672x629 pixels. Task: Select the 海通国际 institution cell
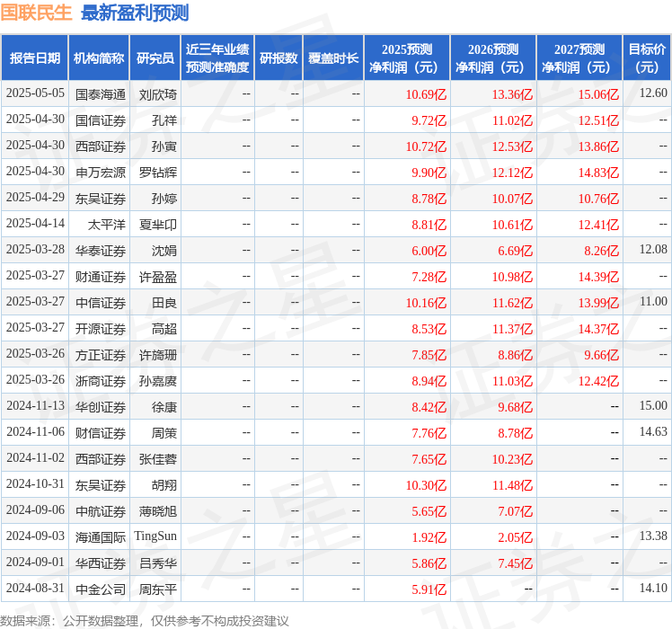tap(101, 537)
